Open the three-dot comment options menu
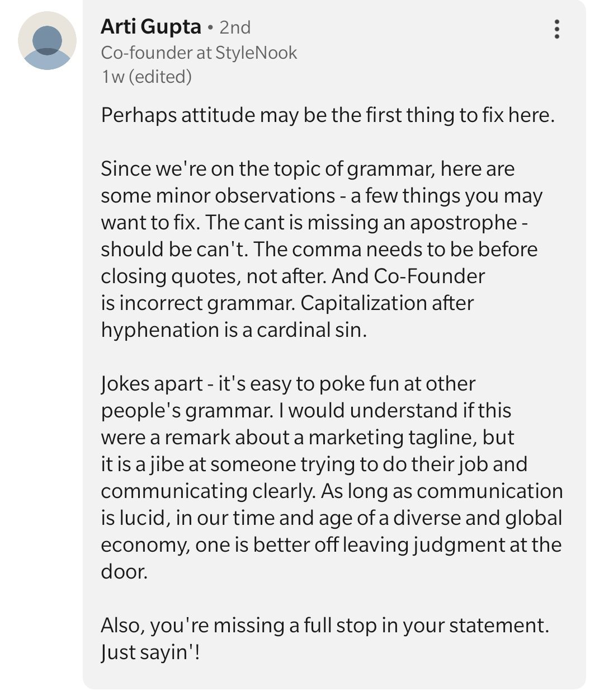Viewport: 604px width, 700px height. pos(556,29)
